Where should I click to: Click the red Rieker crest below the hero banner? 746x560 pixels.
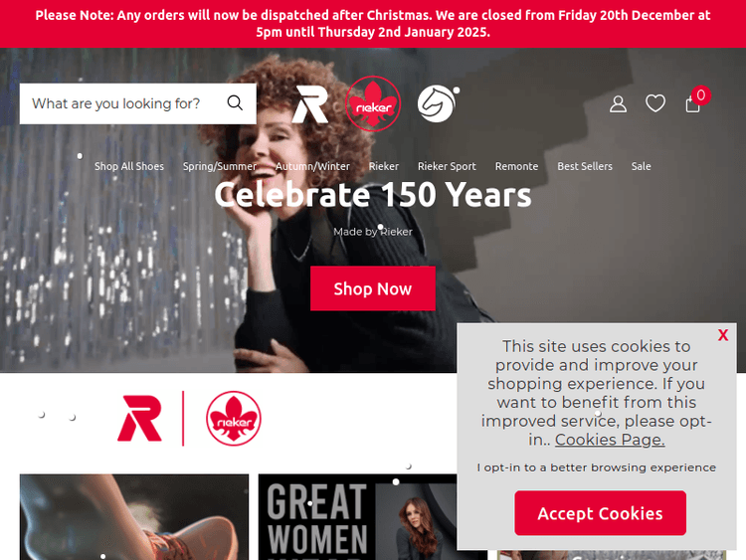[234, 418]
